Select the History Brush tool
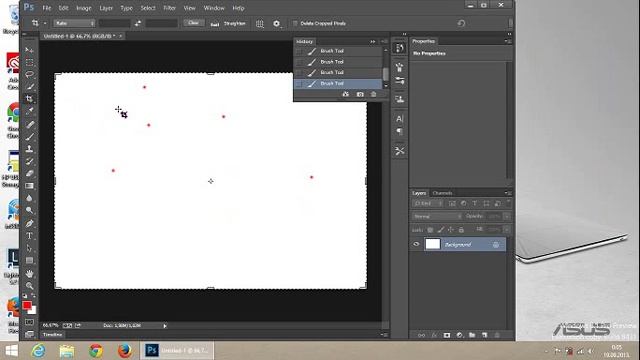The width and height of the screenshot is (640, 360). pos(29,161)
